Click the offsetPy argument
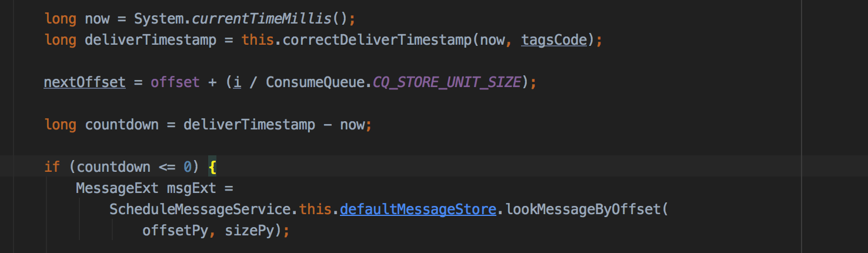 (175, 231)
